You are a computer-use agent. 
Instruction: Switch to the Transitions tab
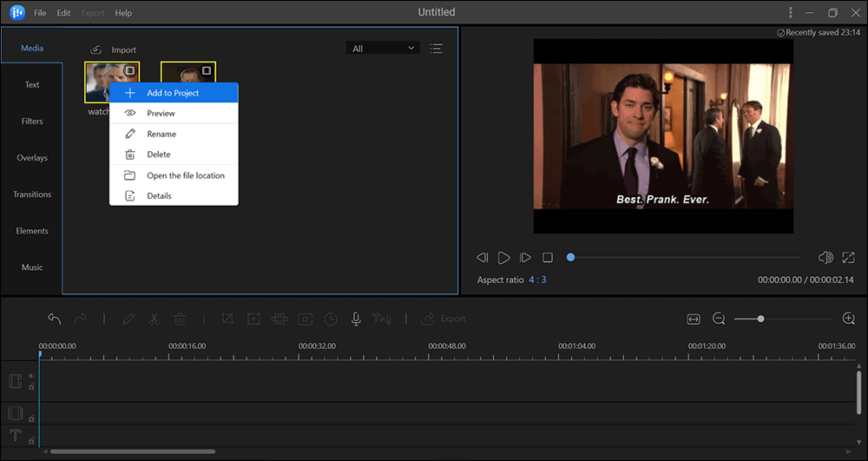tap(32, 194)
